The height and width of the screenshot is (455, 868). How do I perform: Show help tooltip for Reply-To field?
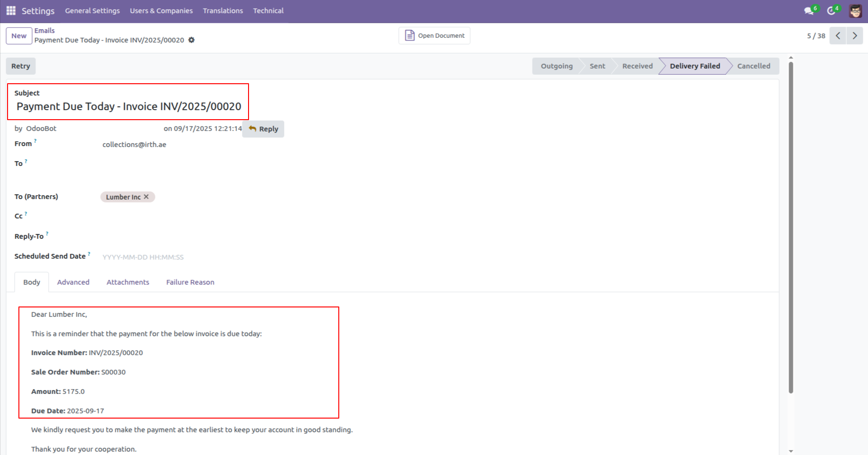[47, 234]
